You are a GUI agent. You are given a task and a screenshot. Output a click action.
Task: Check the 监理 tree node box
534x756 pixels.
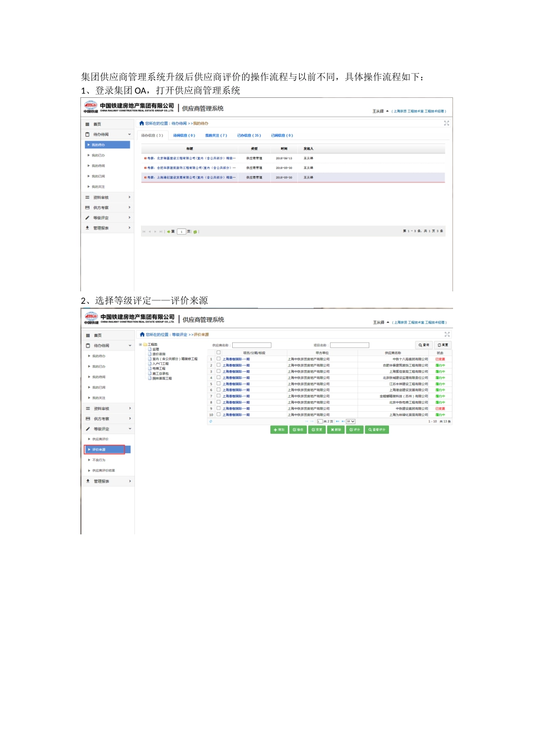point(150,349)
